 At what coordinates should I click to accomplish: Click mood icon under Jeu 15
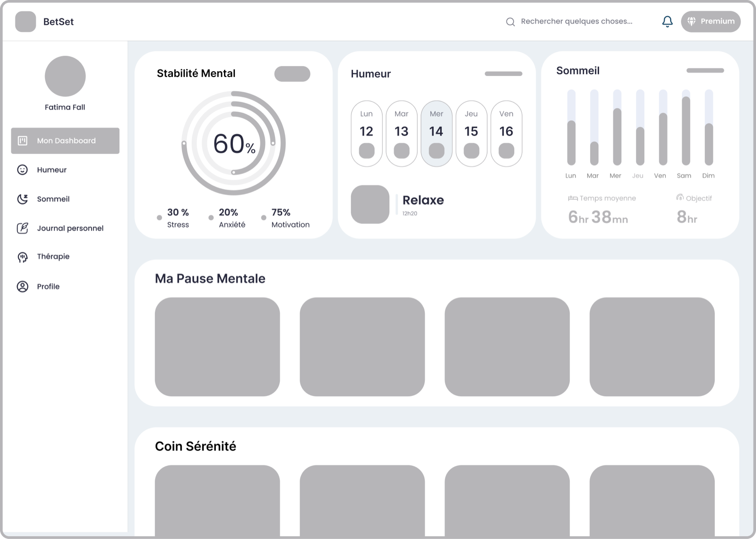click(x=472, y=151)
